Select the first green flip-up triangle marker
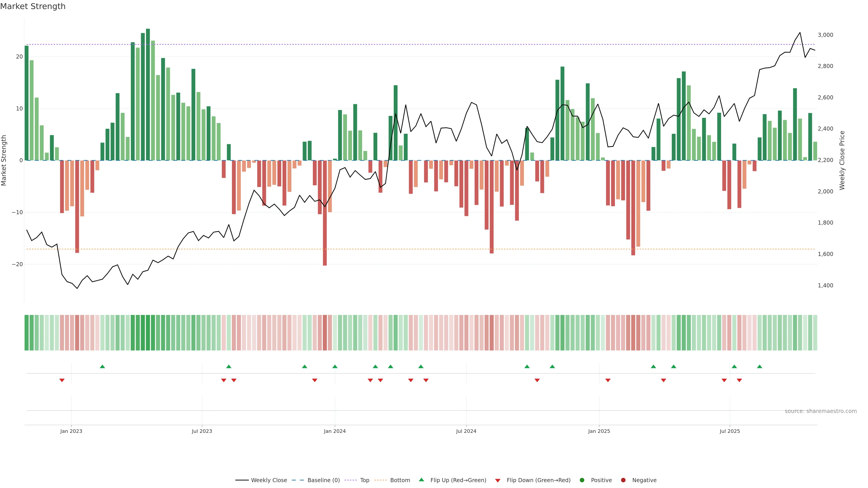Viewport: 868px width, 488px height. pyautogui.click(x=102, y=366)
